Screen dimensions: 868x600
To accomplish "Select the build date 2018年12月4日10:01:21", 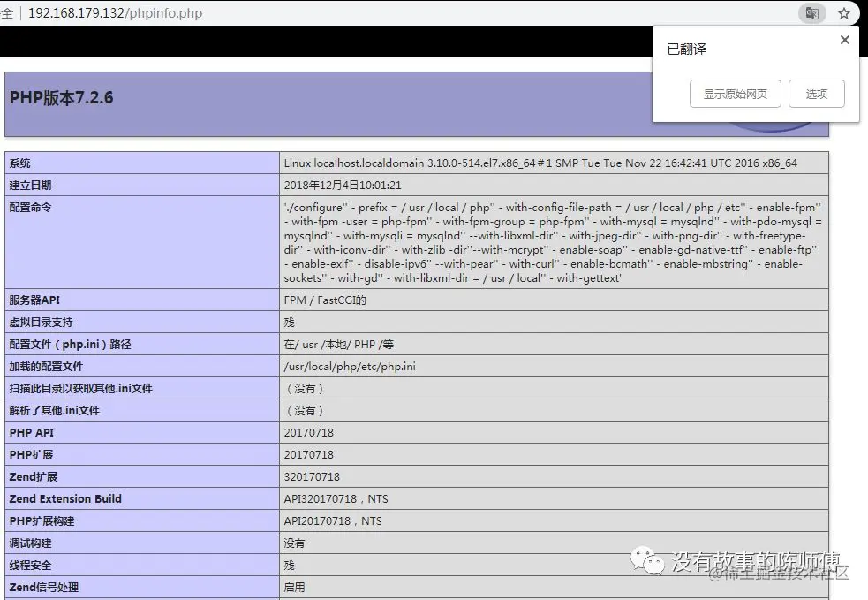I will (343, 185).
